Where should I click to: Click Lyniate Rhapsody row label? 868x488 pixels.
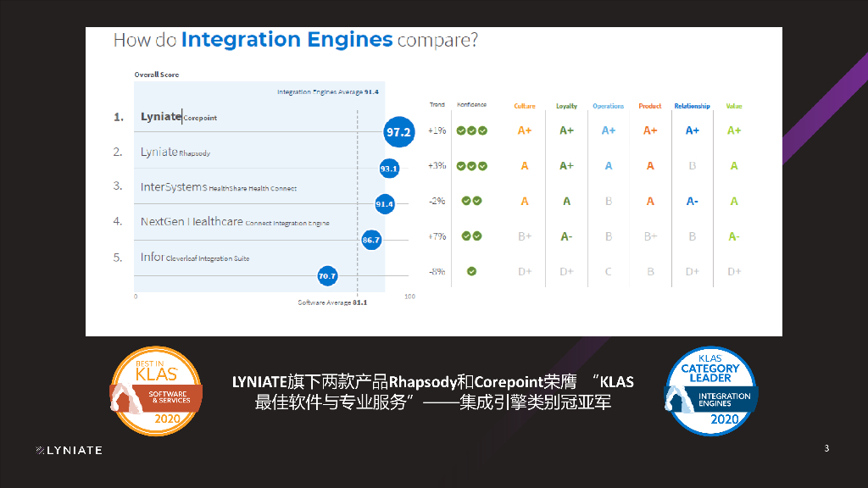[x=175, y=152]
